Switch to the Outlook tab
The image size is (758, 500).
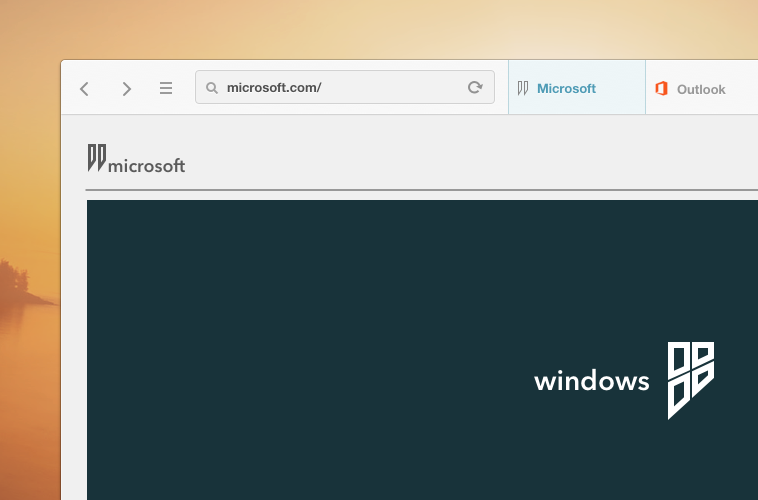pos(701,88)
